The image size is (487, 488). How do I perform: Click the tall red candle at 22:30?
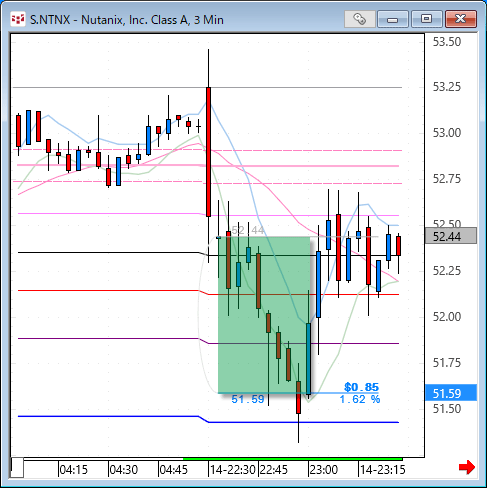(208, 152)
